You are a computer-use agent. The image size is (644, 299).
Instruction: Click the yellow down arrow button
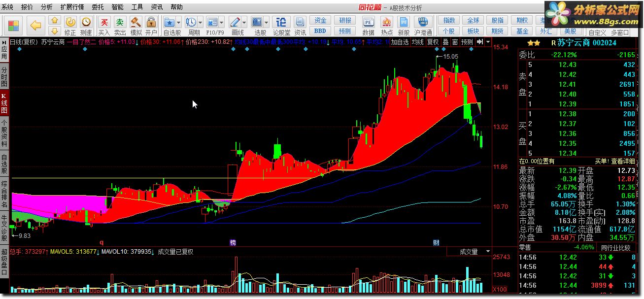55,31
